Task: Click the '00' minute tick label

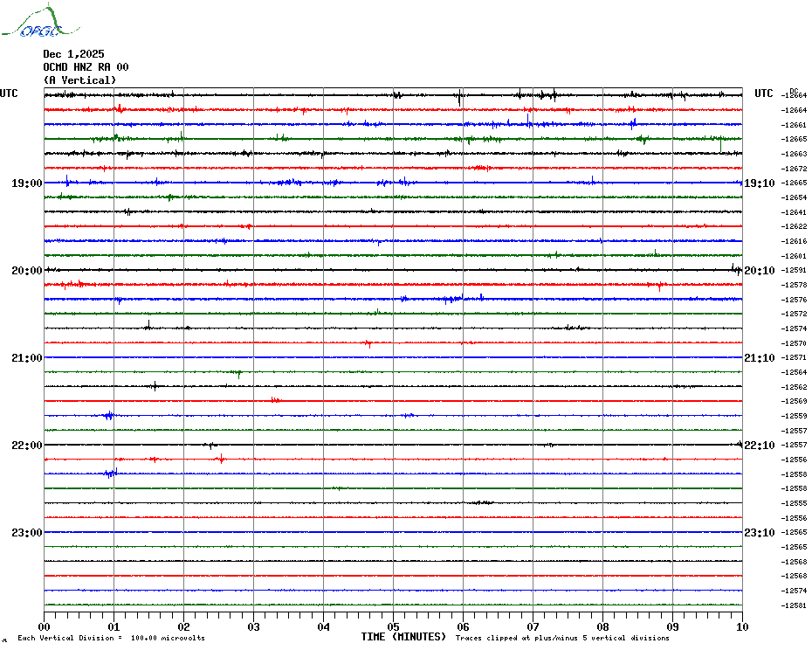Action: [44, 626]
